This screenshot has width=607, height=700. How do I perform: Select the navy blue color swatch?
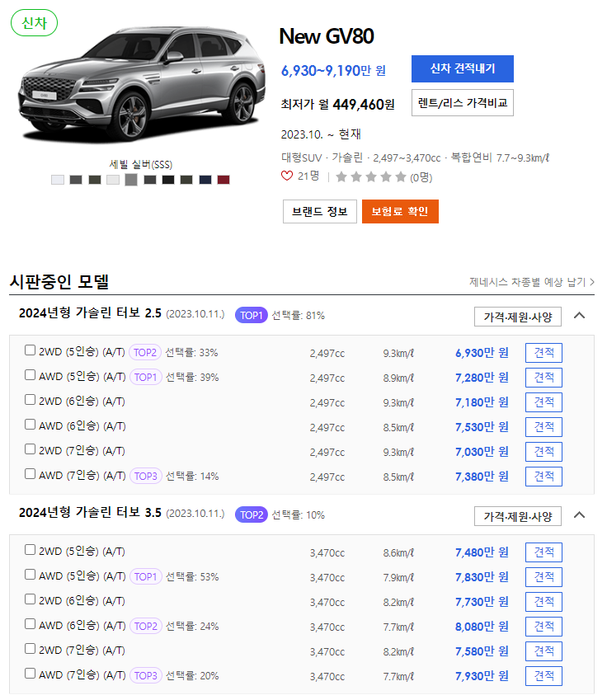tap(205, 180)
